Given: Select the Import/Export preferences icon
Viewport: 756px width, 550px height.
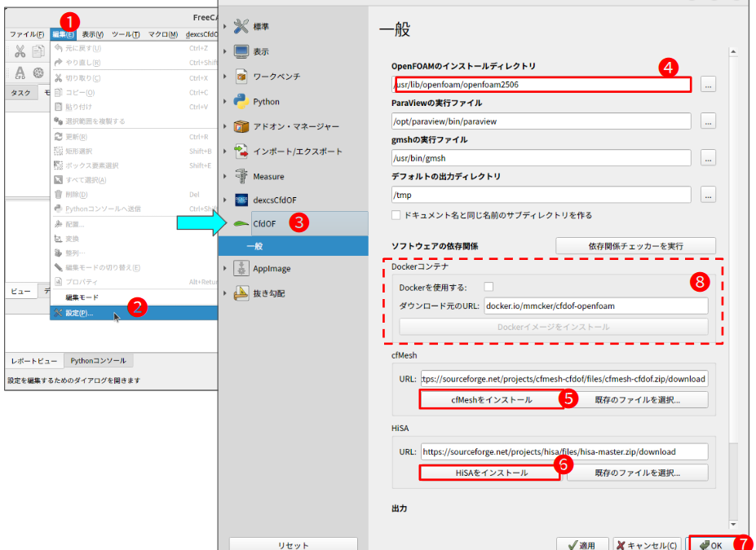Looking at the screenshot, I should pyautogui.click(x=241, y=152).
